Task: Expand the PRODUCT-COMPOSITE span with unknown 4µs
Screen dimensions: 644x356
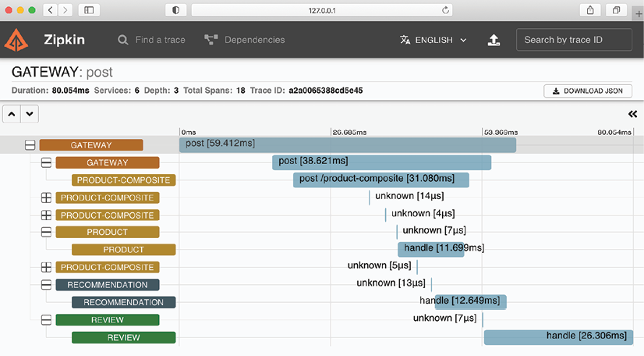Action: (47, 215)
